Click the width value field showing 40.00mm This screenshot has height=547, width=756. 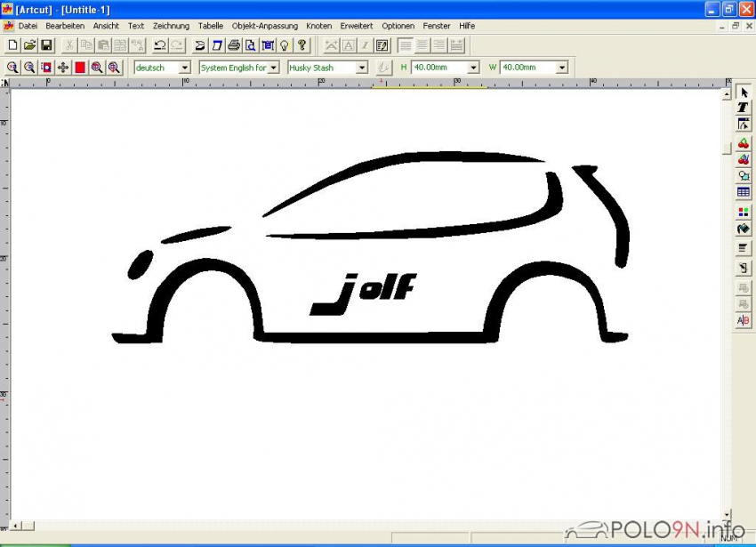click(528, 68)
